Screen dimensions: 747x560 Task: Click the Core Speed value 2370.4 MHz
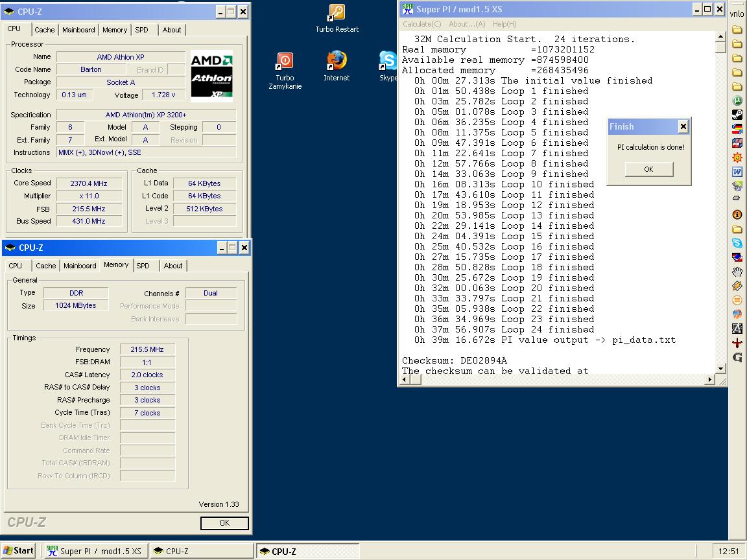coord(89,183)
